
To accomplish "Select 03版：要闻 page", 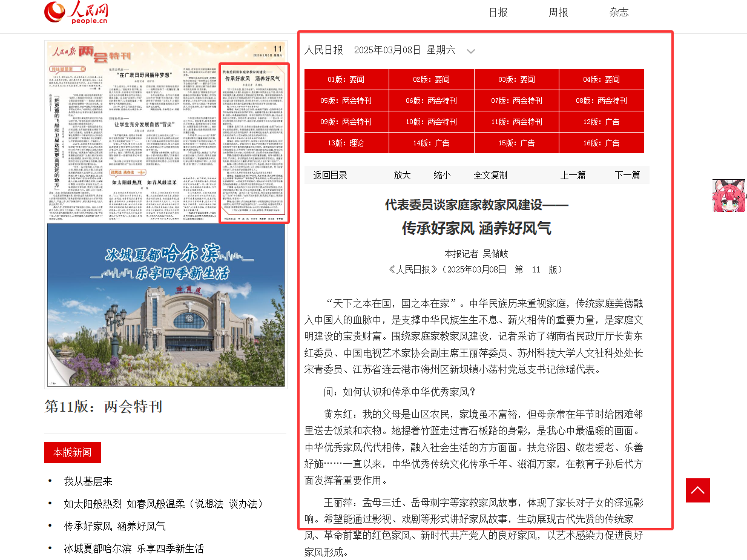I will point(516,79).
